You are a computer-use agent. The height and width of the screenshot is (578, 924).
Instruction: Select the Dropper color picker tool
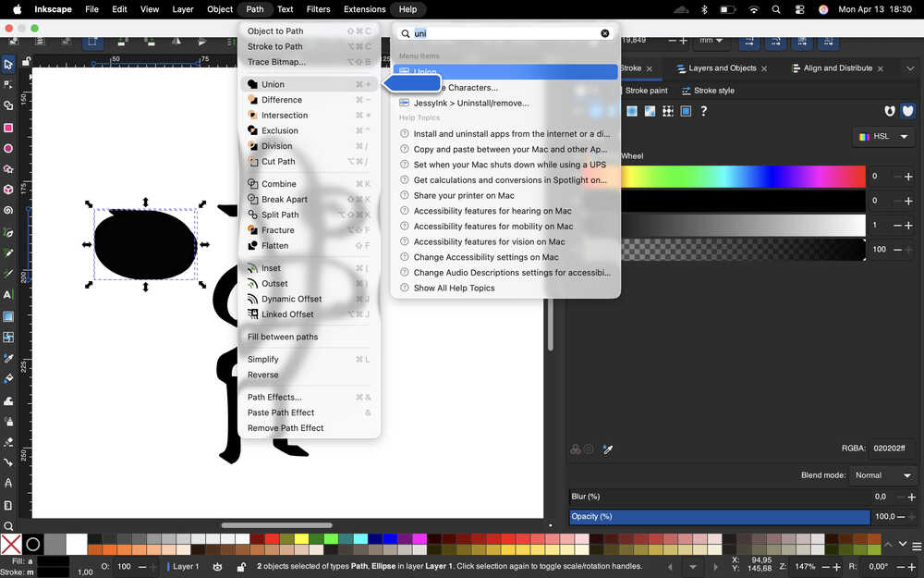(x=8, y=358)
